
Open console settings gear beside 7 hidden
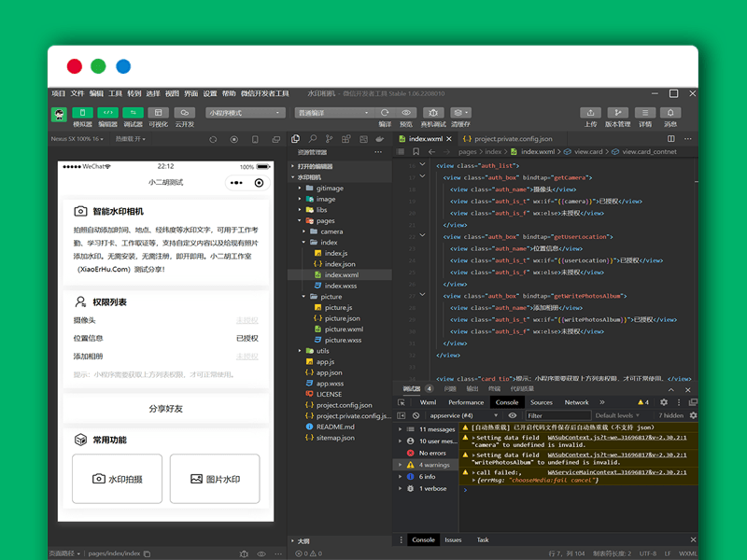(693, 415)
